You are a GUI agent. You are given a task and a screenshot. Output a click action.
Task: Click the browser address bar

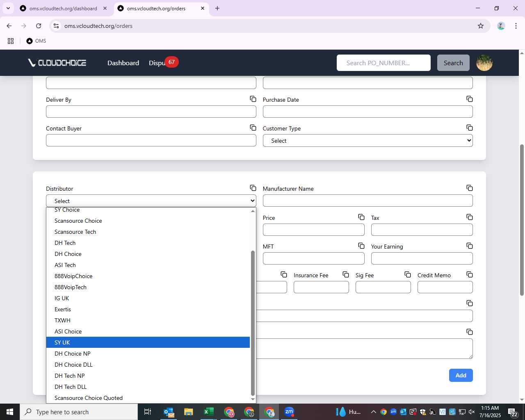click(269, 26)
